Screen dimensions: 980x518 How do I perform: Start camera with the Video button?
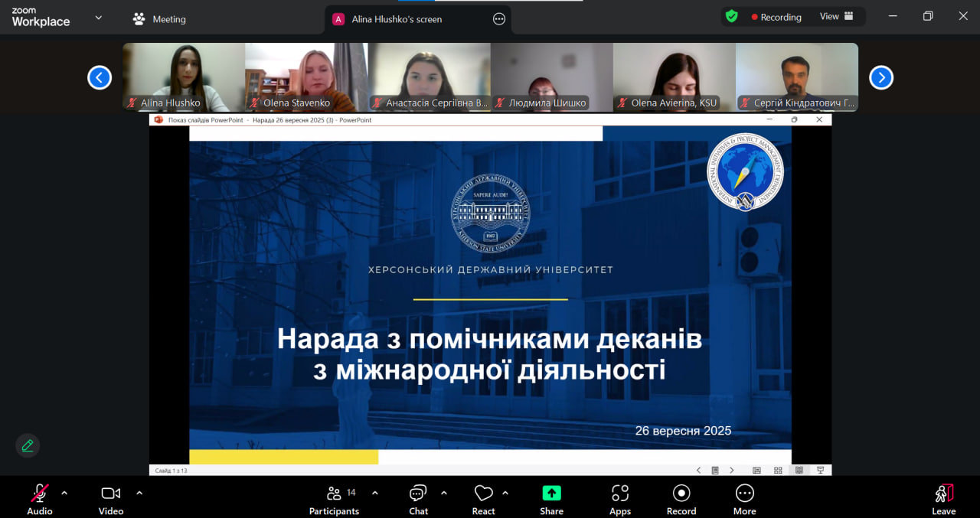111,499
